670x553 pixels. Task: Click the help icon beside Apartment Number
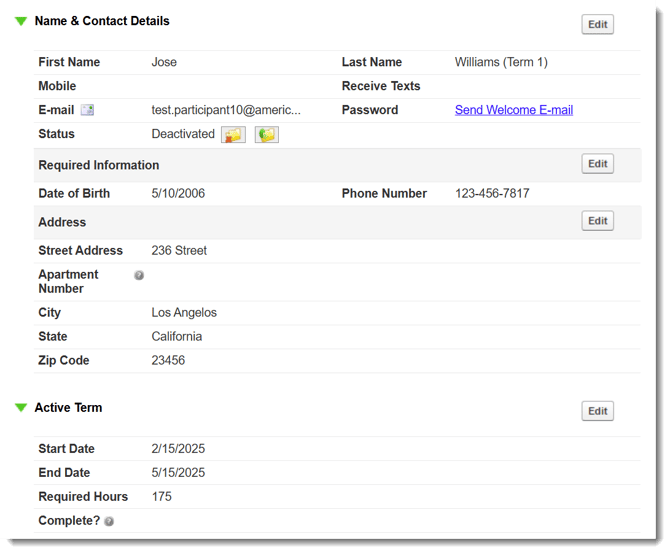click(139, 275)
